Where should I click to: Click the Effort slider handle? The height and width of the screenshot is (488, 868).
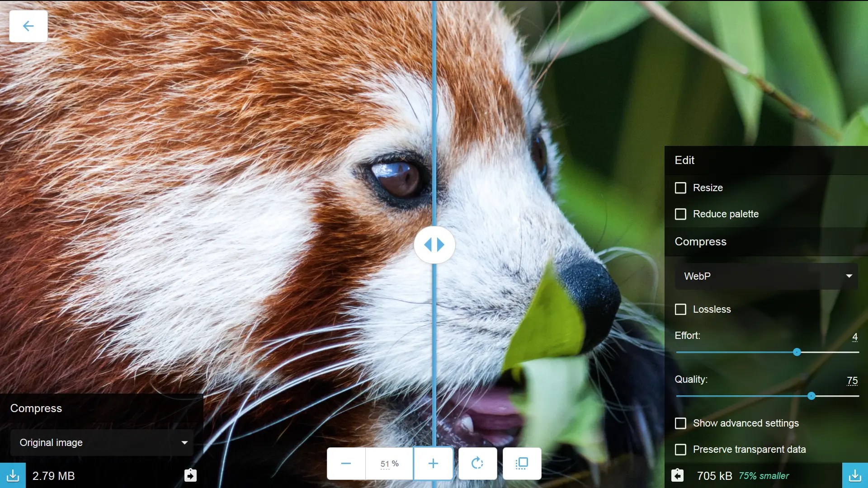click(x=797, y=352)
